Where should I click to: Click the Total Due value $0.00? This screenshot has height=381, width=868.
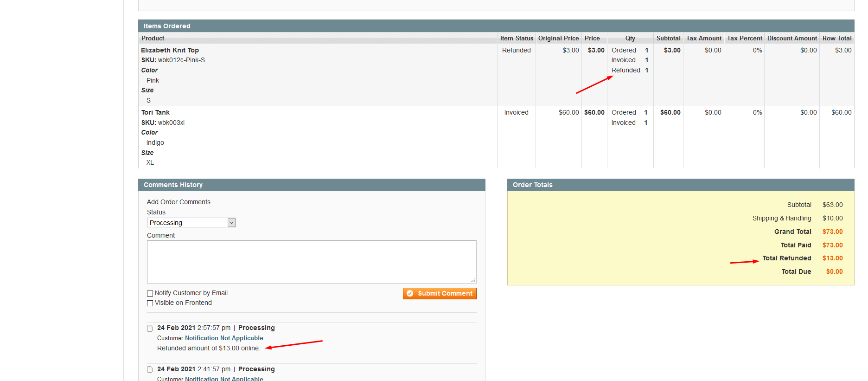[834, 271]
